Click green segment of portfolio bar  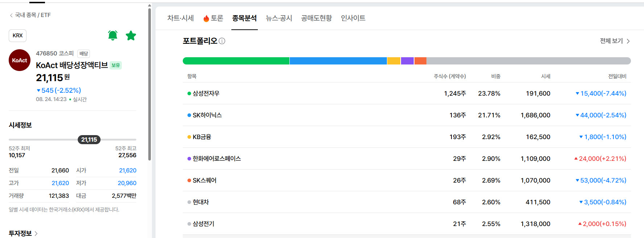pos(236,61)
